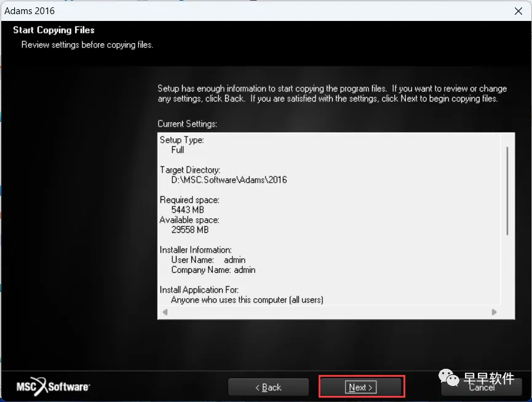Click the 'Setup Type:' label
The height and width of the screenshot is (402, 532).
(182, 140)
